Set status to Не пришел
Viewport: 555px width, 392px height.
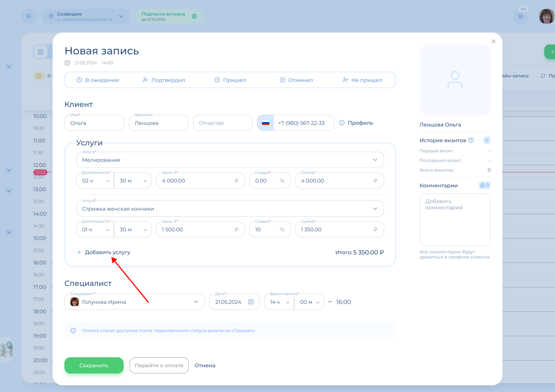click(x=362, y=80)
